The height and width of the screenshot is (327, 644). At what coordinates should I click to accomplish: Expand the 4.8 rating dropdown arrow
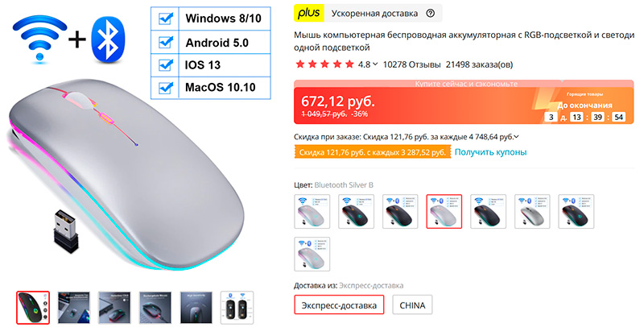[x=374, y=64]
